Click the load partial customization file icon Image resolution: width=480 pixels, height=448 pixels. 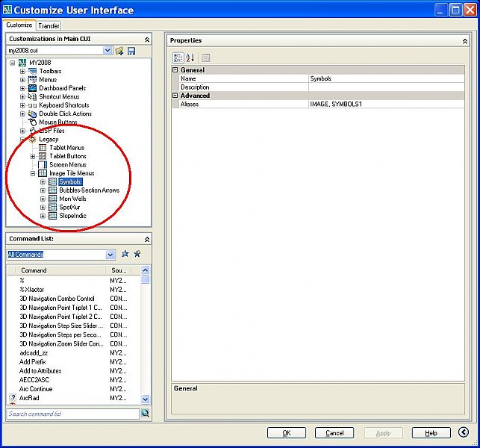click(119, 51)
